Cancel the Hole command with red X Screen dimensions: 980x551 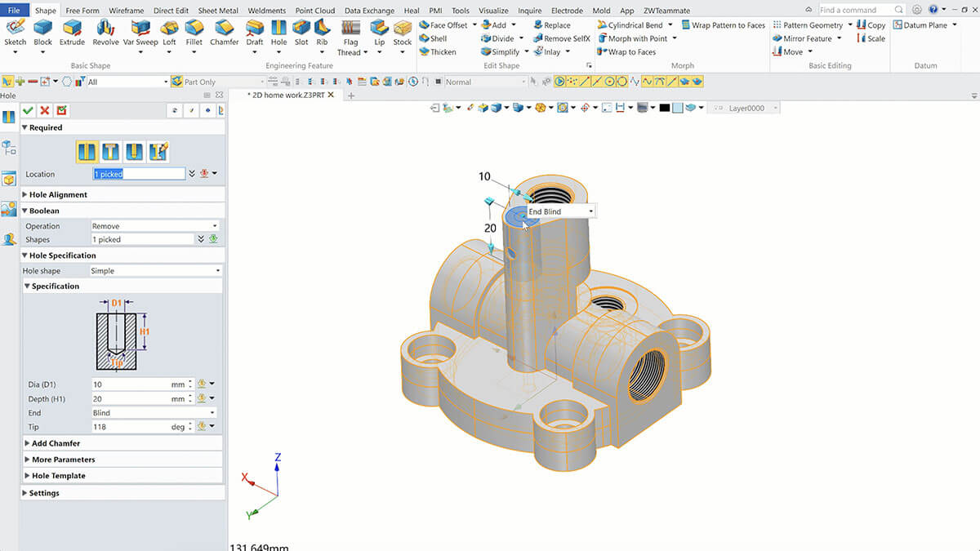45,110
